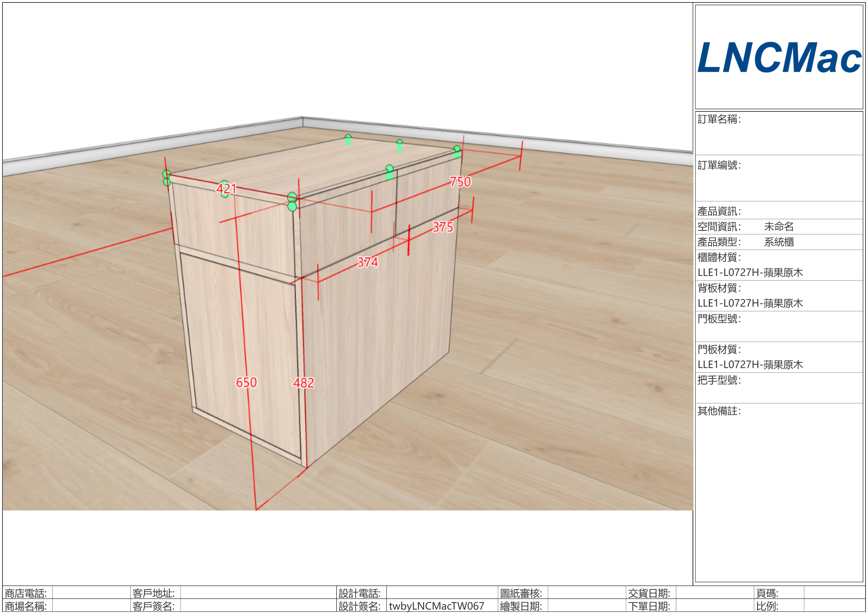This screenshot has width=868, height=614.
Task: Click the green handle at cabinet back-right corner
Action: [x=457, y=149]
